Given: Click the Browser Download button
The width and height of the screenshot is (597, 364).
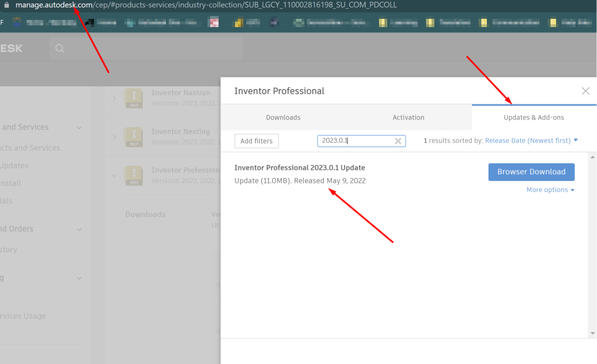Looking at the screenshot, I should (x=531, y=172).
